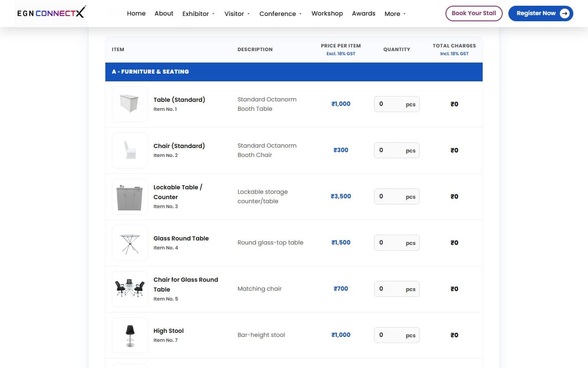Expand the Visitor dropdown menu

237,13
